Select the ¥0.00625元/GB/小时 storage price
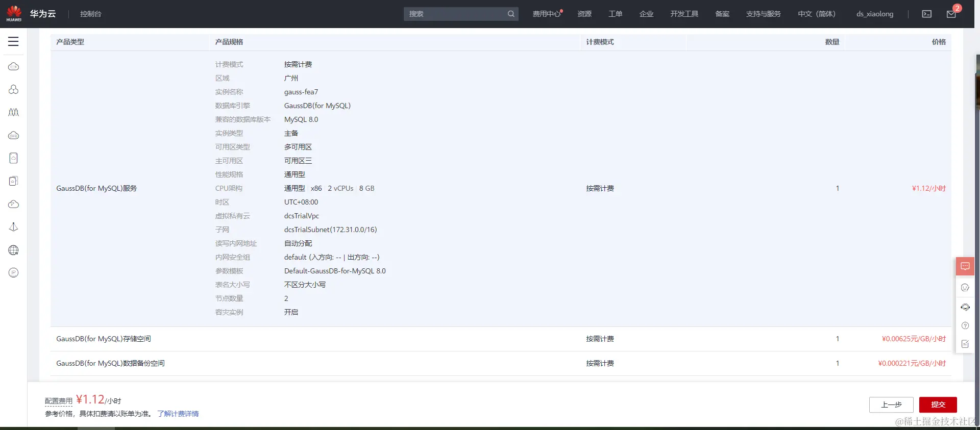This screenshot has width=980, height=430. click(914, 339)
